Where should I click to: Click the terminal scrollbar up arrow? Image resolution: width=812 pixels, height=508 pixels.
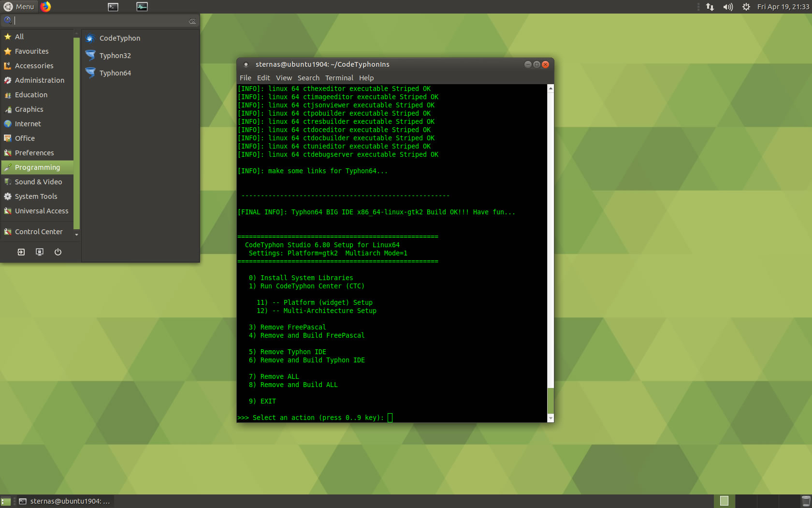point(551,89)
